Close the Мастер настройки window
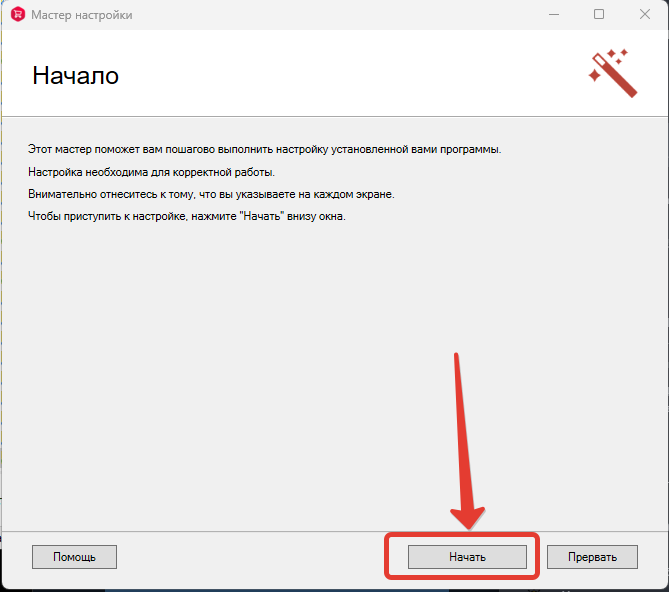Image resolution: width=669 pixels, height=592 pixels. pos(645,15)
